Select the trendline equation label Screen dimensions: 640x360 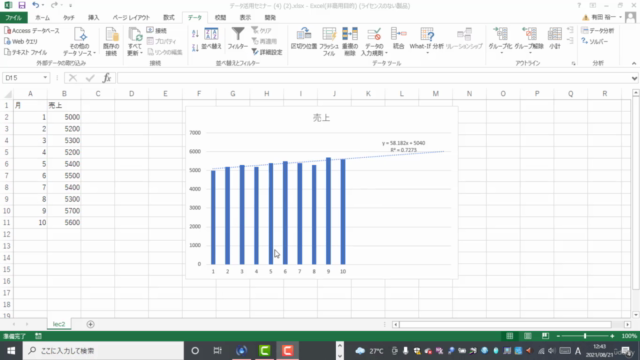point(403,146)
